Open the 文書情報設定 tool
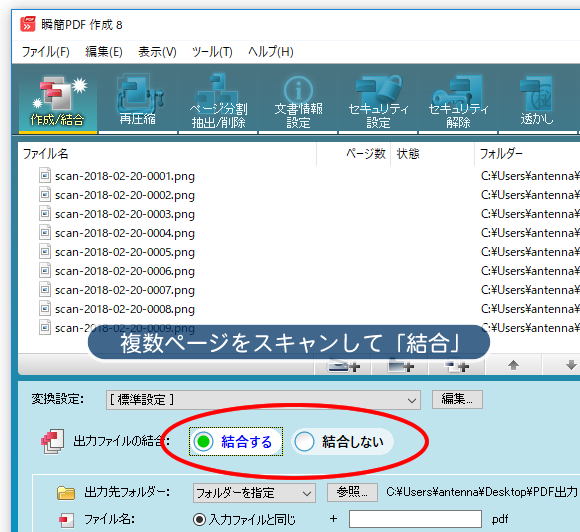 pyautogui.click(x=298, y=101)
